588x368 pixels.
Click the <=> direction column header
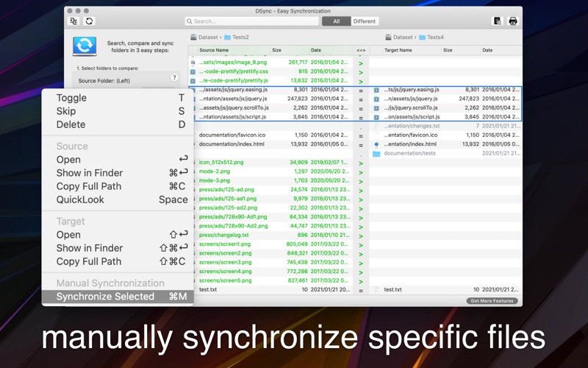pyautogui.click(x=361, y=50)
